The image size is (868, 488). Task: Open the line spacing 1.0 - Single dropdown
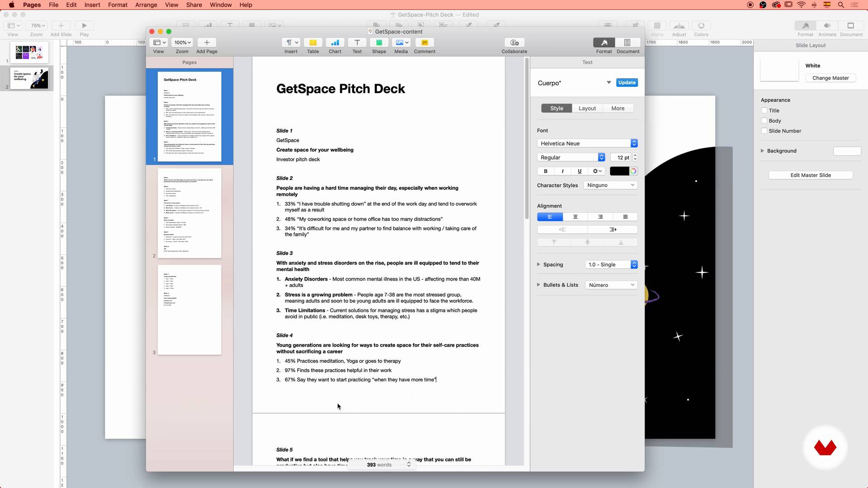click(x=611, y=265)
